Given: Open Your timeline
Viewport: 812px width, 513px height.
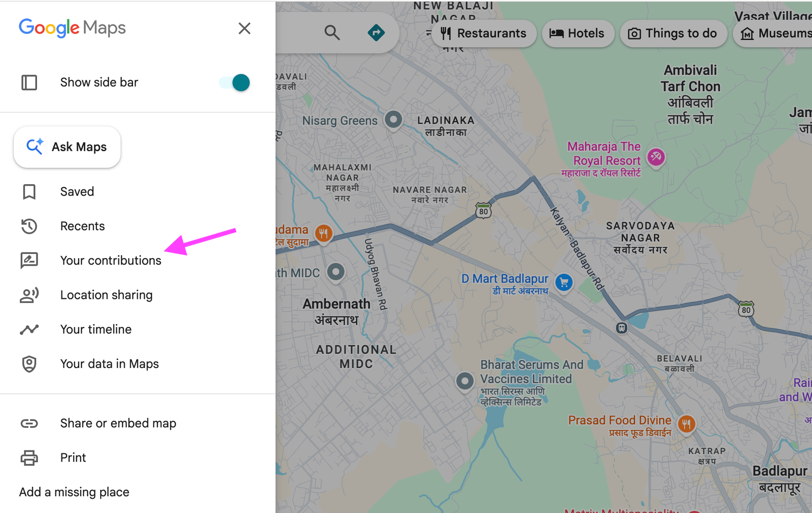Looking at the screenshot, I should 96,329.
